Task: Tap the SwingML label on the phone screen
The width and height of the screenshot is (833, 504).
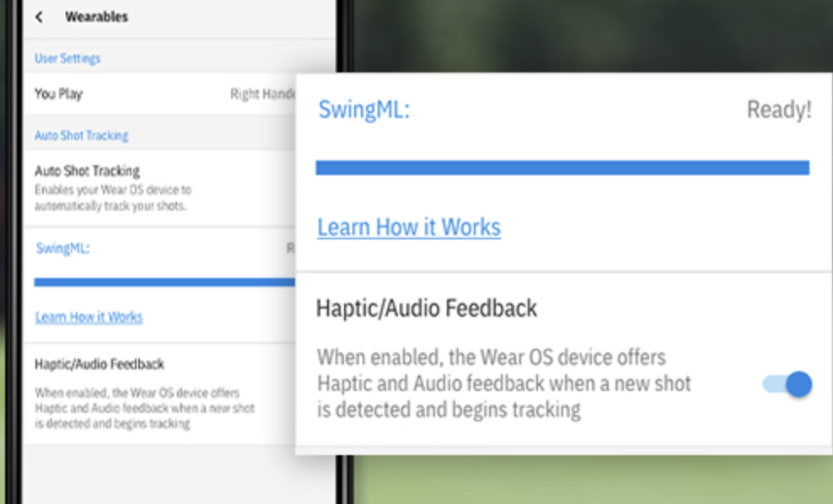Action: click(x=62, y=249)
